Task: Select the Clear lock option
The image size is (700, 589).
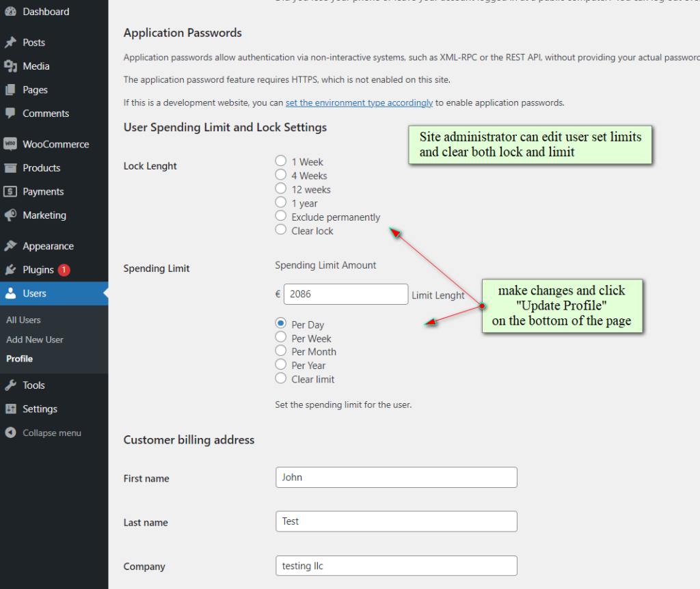Action: 280,230
